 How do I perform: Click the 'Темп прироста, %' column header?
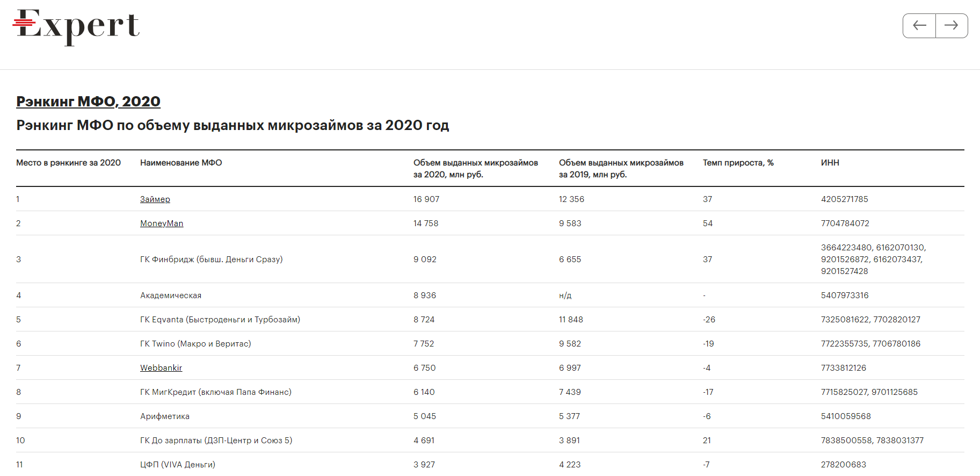(738, 163)
